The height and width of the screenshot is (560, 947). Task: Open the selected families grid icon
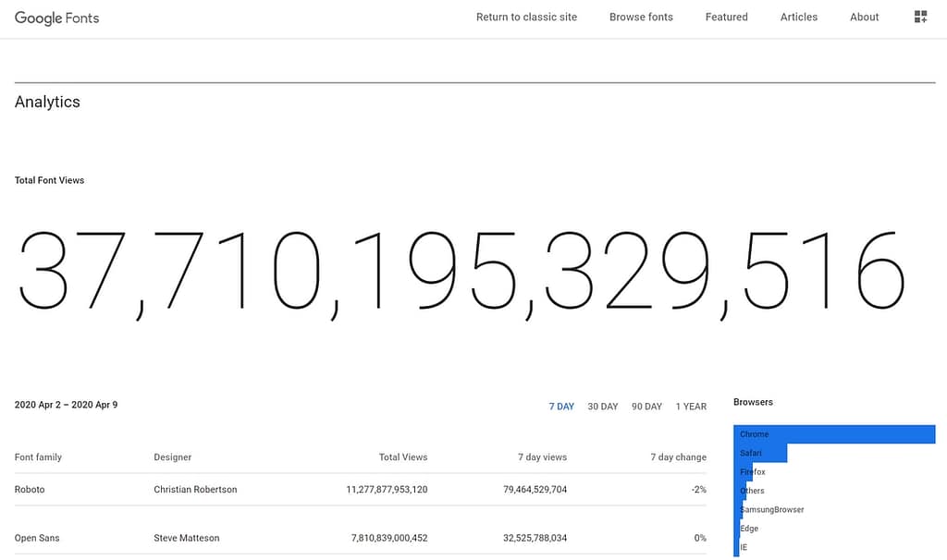[920, 17]
